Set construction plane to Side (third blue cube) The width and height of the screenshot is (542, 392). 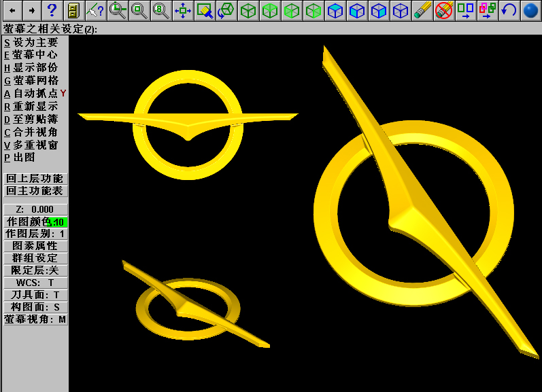tap(379, 10)
